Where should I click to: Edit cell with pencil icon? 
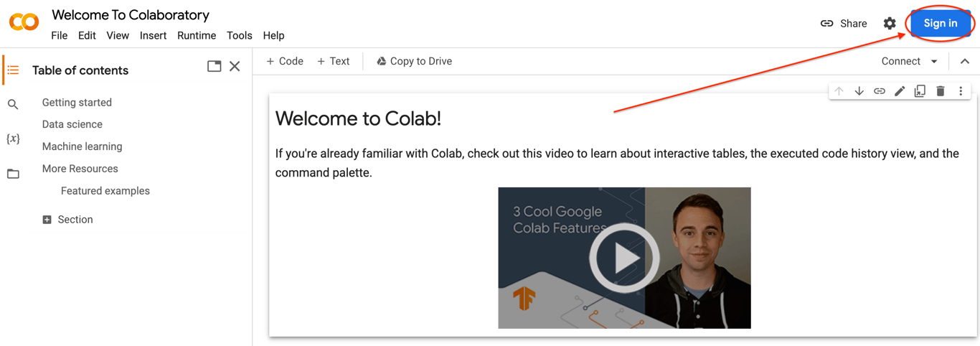(x=900, y=91)
